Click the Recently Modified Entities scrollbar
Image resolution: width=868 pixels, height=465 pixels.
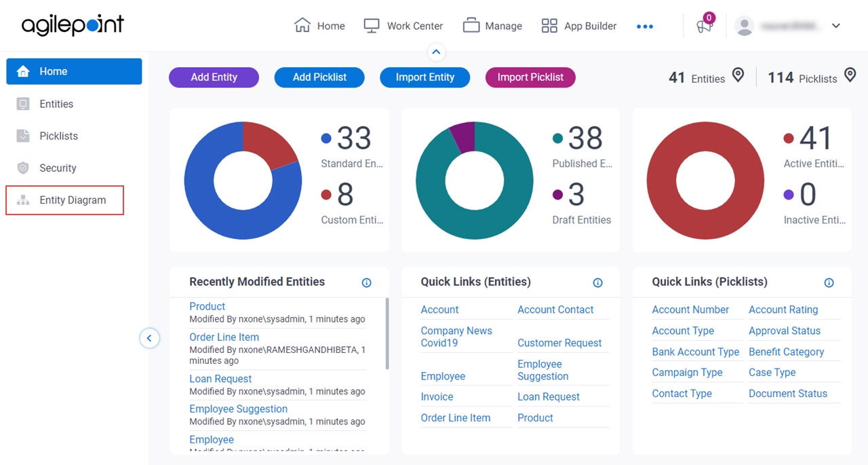click(387, 333)
